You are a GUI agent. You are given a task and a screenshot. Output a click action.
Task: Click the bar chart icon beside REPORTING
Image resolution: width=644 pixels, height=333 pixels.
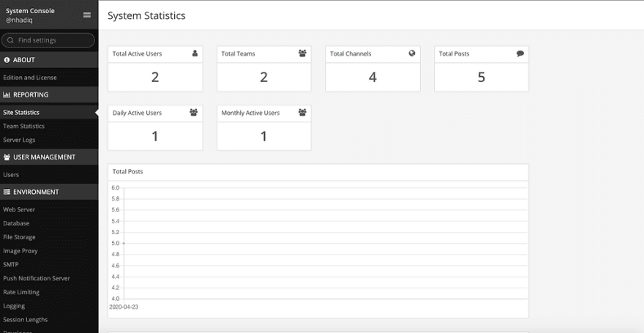click(7, 95)
